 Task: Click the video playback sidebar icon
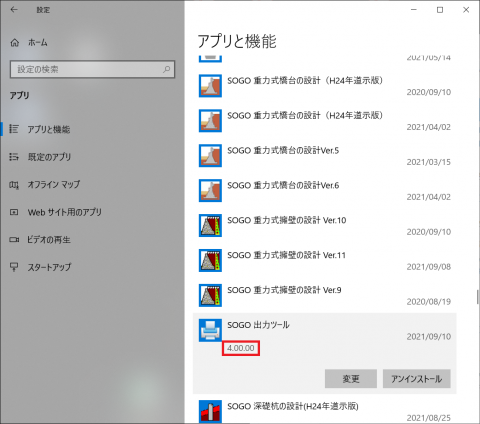[14, 239]
